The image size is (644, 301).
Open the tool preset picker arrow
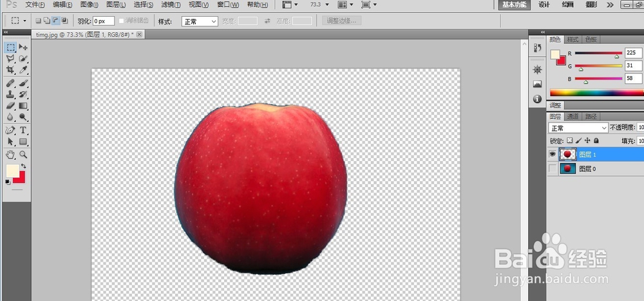25,21
